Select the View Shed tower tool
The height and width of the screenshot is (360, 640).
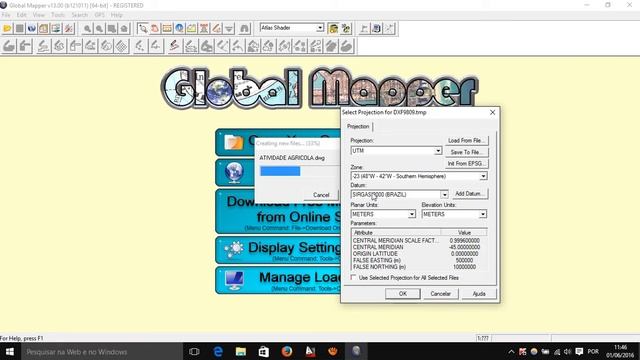point(204,29)
